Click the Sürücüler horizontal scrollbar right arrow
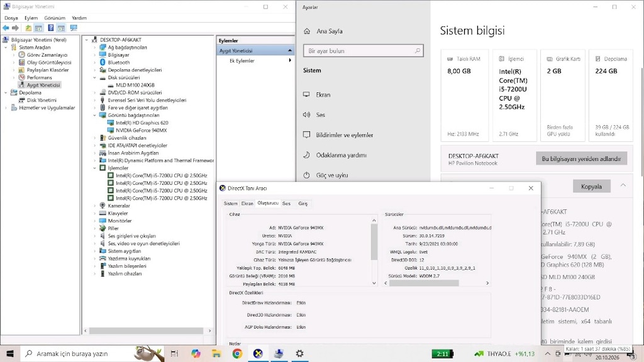The width and height of the screenshot is (644, 362). (487, 283)
